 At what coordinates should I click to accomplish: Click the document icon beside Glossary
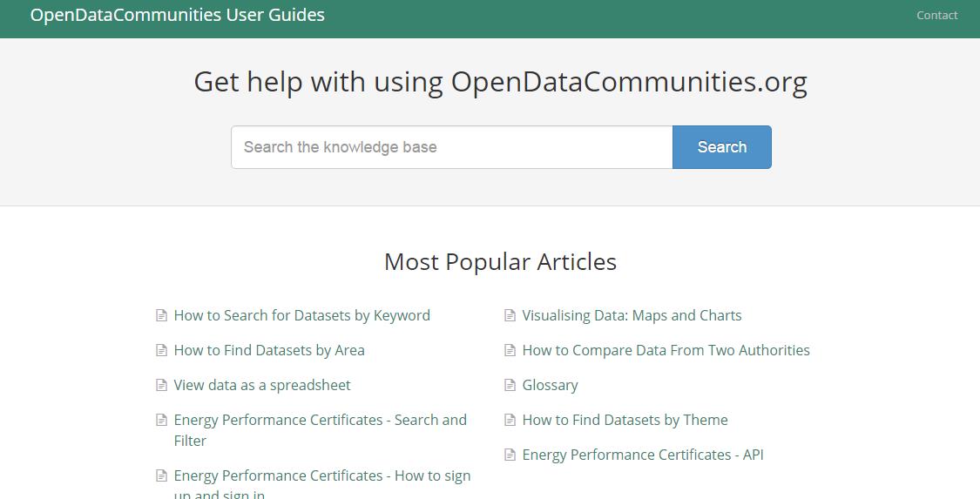(x=510, y=385)
